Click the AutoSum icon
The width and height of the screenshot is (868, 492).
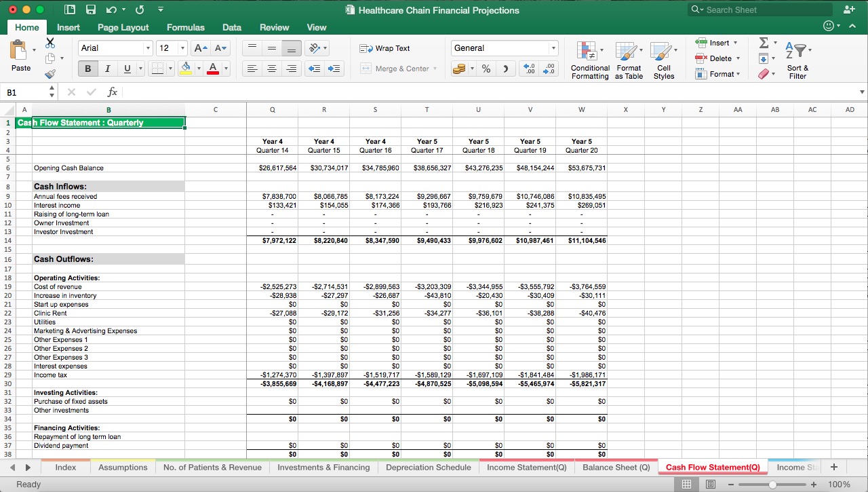[765, 42]
